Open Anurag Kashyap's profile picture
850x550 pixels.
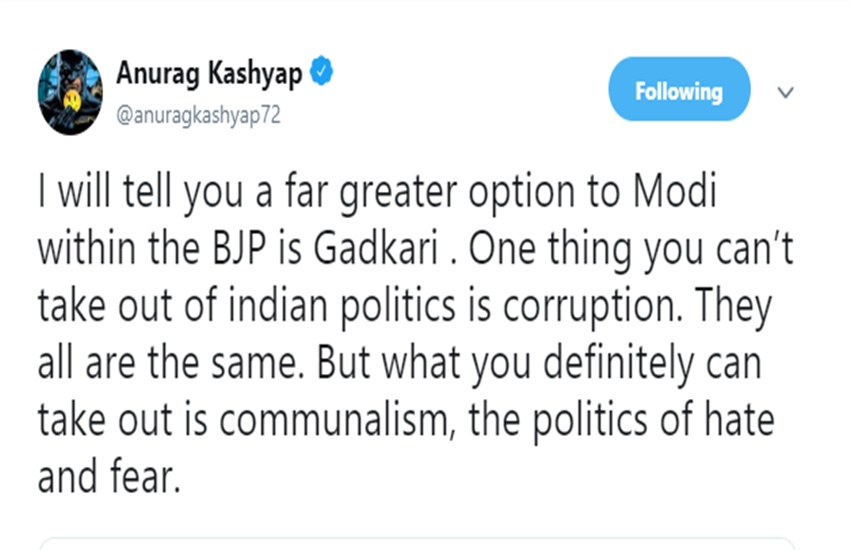pos(70,91)
